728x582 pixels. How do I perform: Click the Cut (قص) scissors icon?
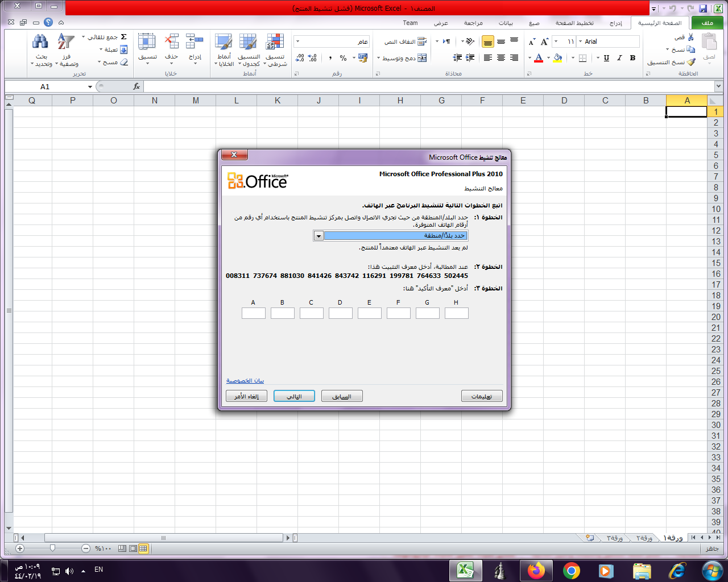click(690, 38)
